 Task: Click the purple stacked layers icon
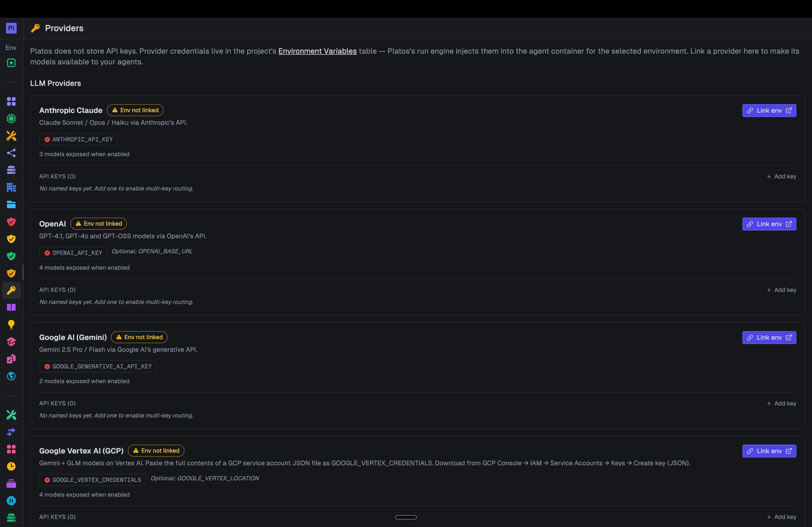(x=11, y=484)
